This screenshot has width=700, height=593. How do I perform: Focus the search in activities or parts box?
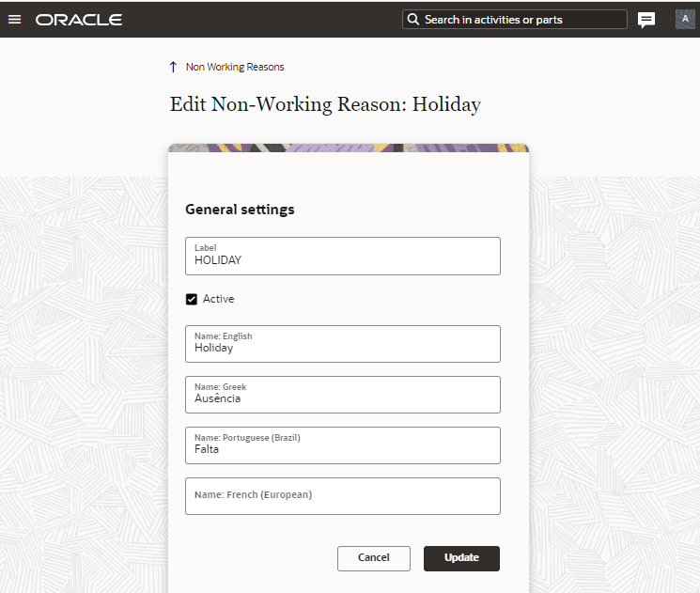tap(521, 20)
